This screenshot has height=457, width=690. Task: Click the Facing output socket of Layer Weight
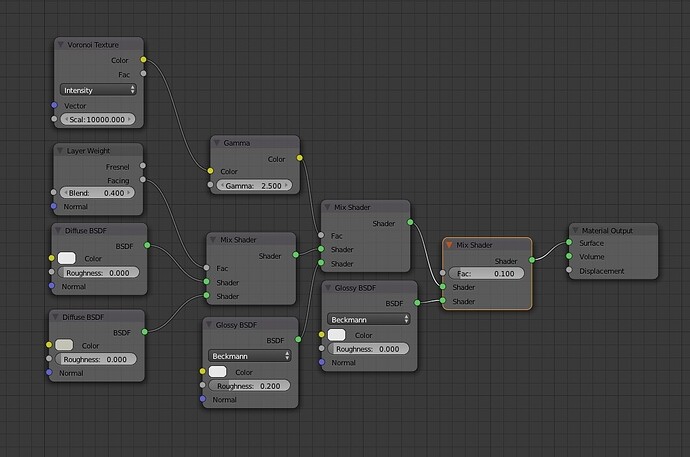(143, 179)
